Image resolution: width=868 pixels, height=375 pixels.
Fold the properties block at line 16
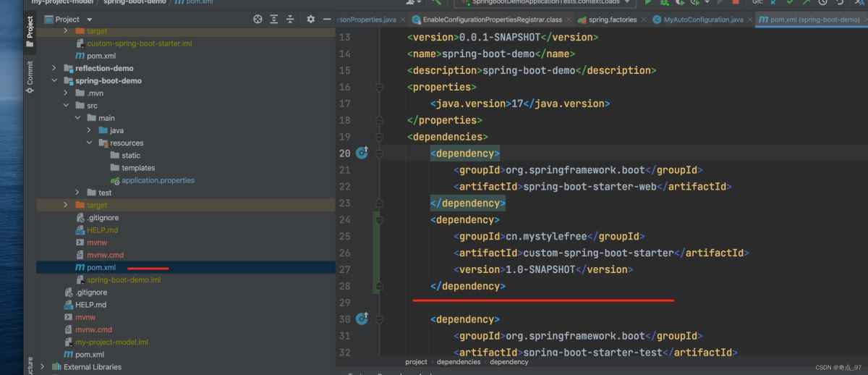pyautogui.click(x=379, y=88)
